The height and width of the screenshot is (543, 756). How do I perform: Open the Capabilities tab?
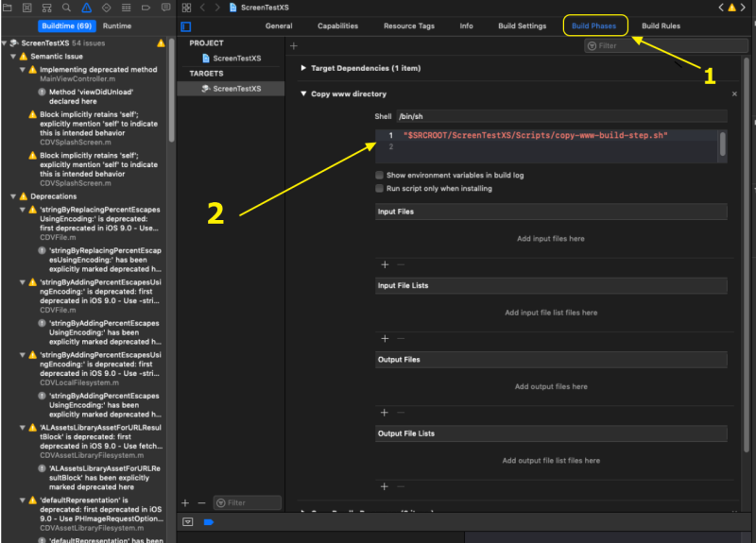click(338, 26)
